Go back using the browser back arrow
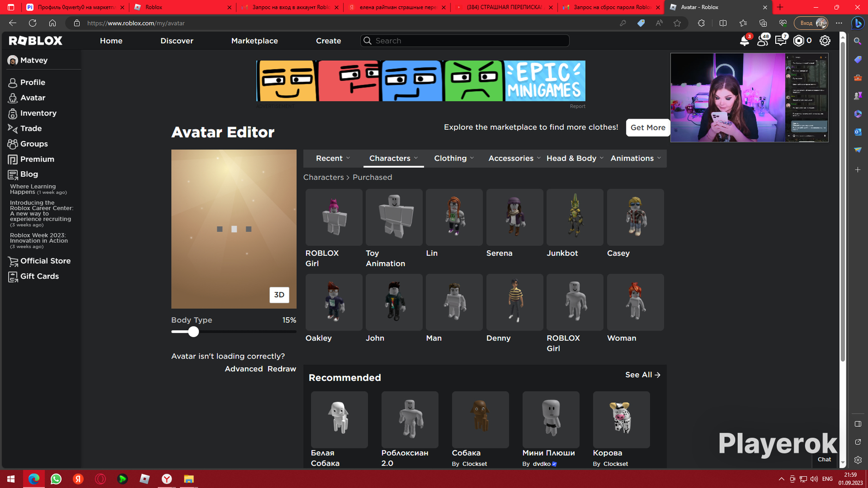Screen dimensions: 868x488 [13, 23]
